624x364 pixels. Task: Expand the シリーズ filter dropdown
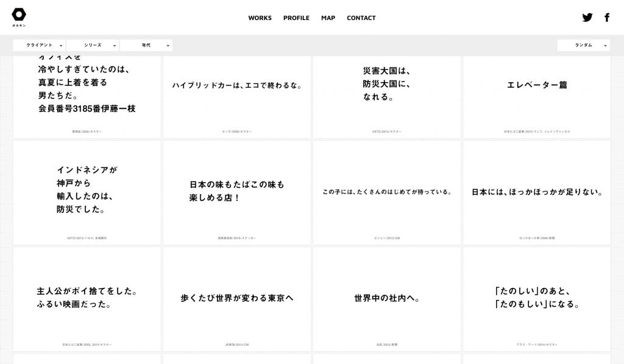click(93, 45)
